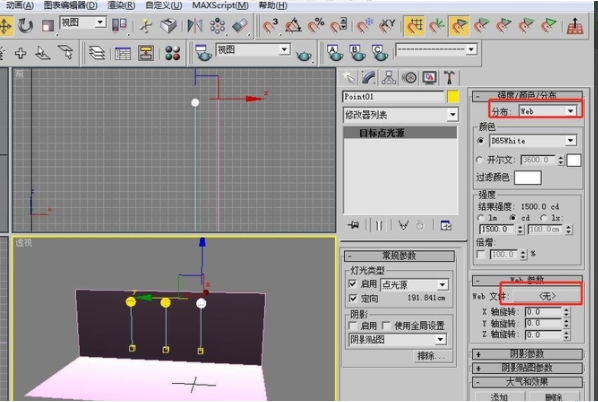598x402 pixels.
Task: Click the Web 文件 <无> button
Action: point(547,296)
